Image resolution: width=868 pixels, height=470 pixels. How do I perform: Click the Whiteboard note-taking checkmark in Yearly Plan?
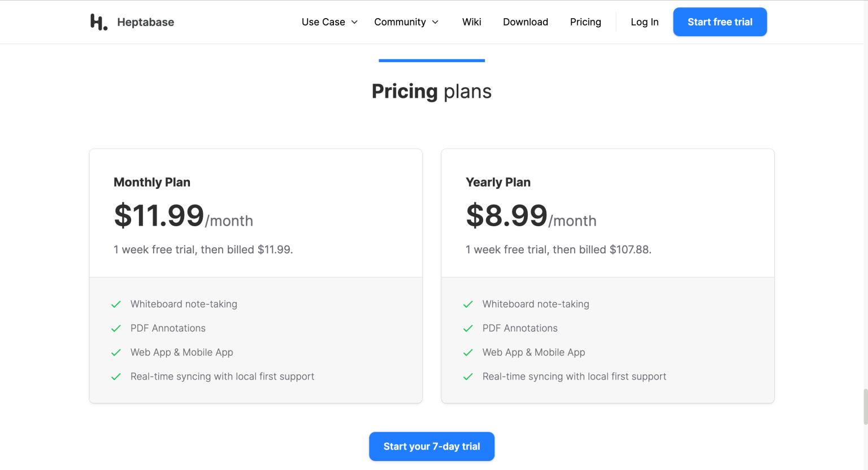pos(468,304)
